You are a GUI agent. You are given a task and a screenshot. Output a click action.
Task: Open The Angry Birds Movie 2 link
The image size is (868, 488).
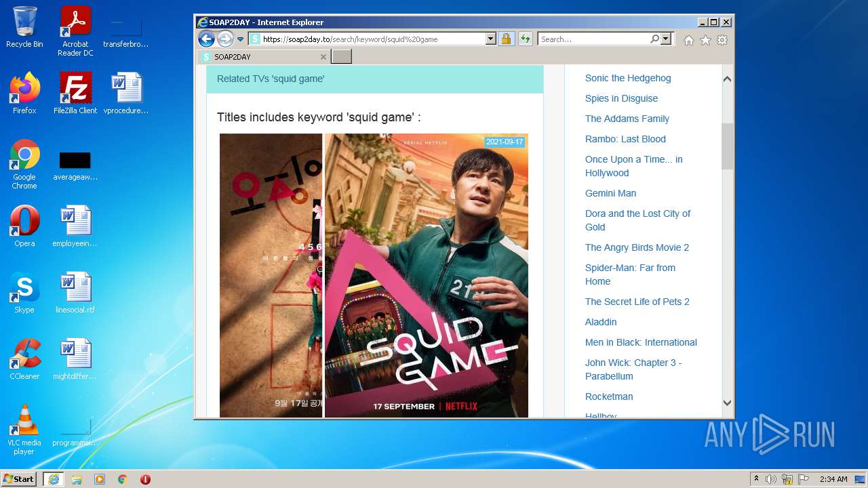[x=637, y=247]
